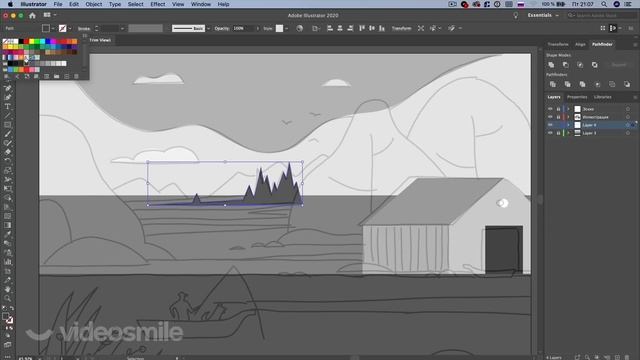
Task: Toggle lock on Layer 3
Action: point(558,133)
